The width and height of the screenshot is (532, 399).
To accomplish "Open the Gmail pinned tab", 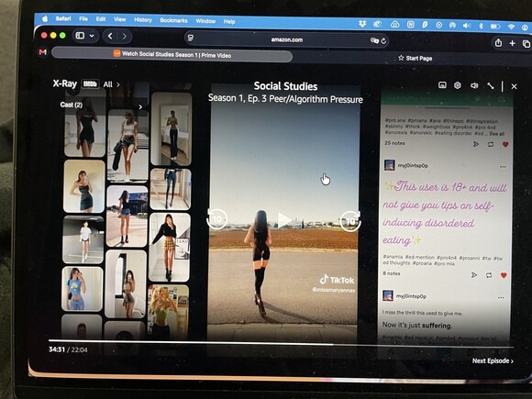I will click(43, 52).
